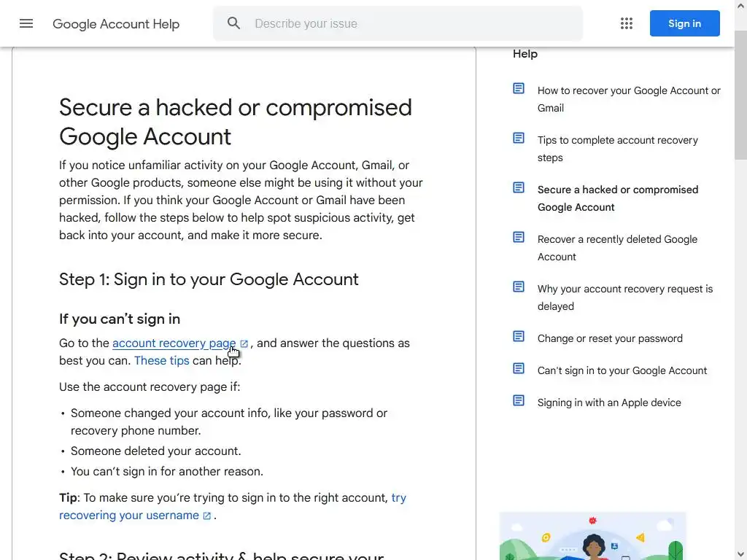Follow the 'These tips' link

tap(161, 361)
